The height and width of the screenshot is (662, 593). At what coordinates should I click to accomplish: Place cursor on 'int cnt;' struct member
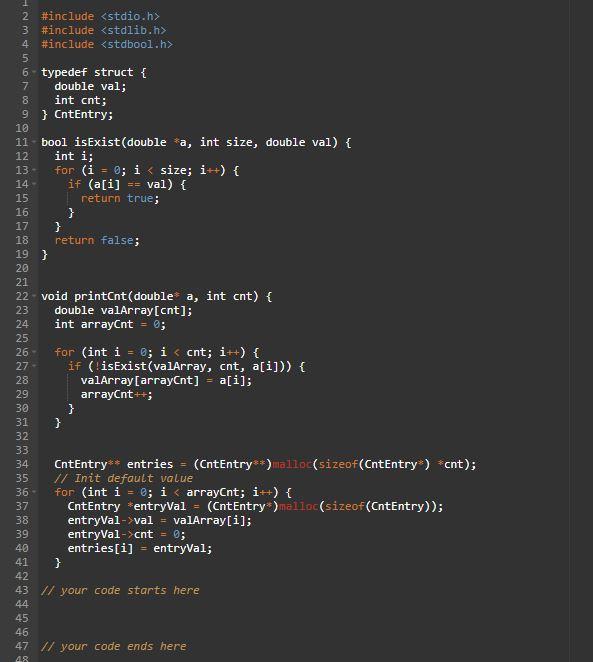click(81, 100)
